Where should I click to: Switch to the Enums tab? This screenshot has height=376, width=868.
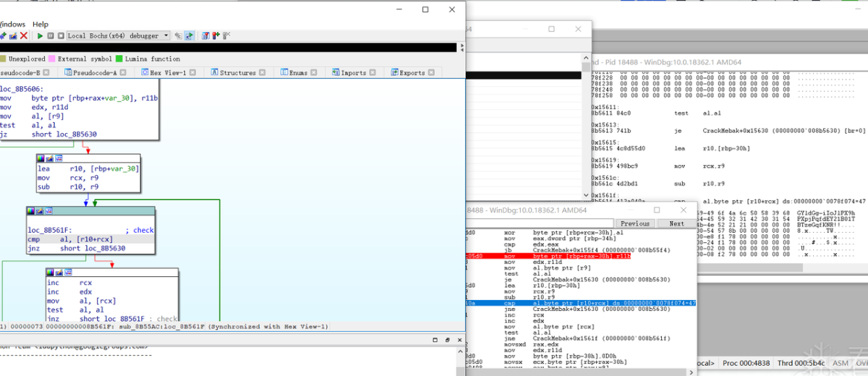coord(298,72)
